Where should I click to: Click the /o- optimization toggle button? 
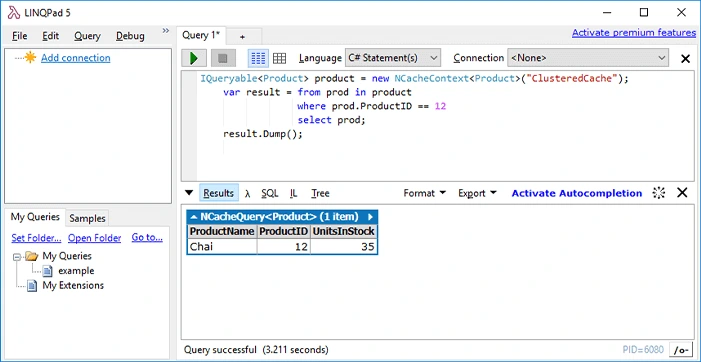[681, 349]
